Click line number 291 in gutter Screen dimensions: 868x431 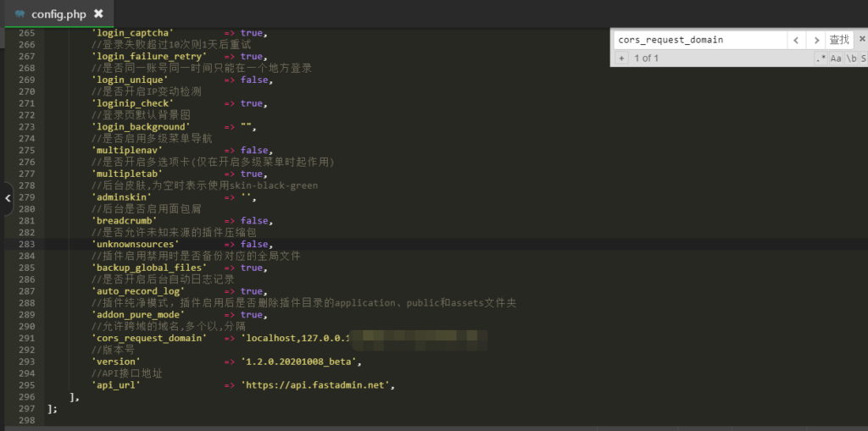(x=25, y=338)
